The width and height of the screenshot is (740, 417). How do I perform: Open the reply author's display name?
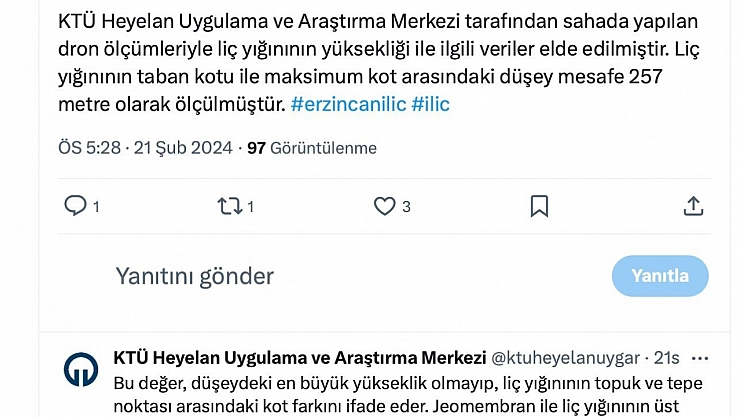pos(298,357)
